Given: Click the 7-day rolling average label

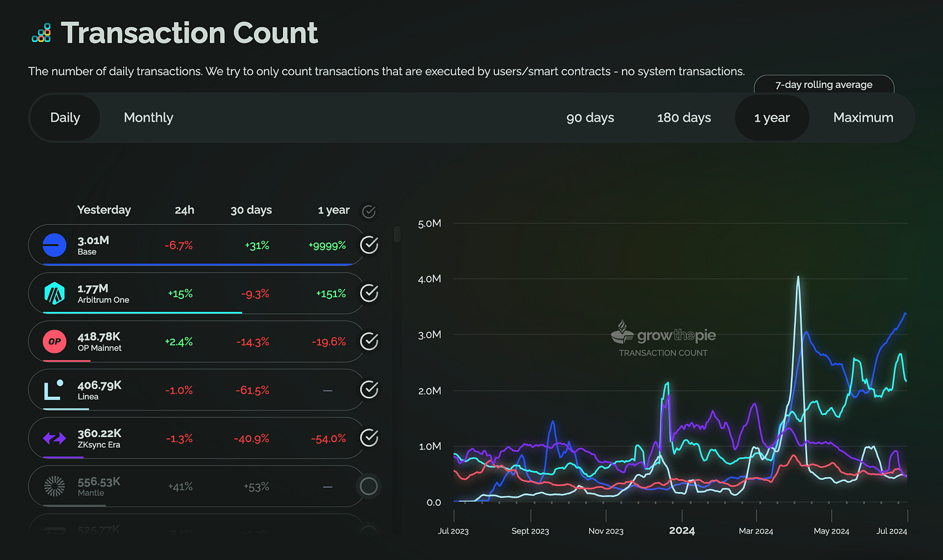Looking at the screenshot, I should pos(824,85).
